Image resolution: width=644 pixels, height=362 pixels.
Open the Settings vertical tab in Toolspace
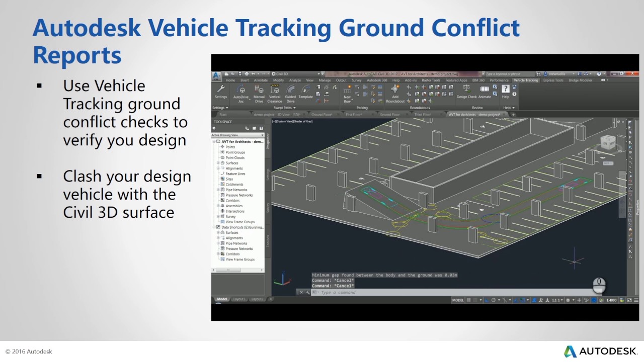coord(268,174)
